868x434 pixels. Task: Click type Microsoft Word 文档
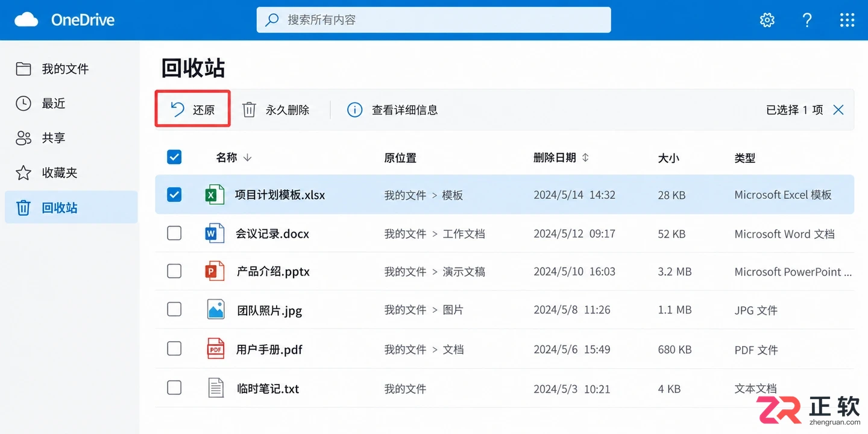(784, 234)
